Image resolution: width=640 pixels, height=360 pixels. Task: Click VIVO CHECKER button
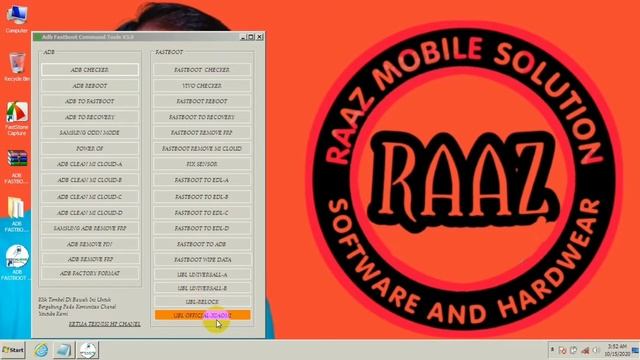[x=202, y=86]
